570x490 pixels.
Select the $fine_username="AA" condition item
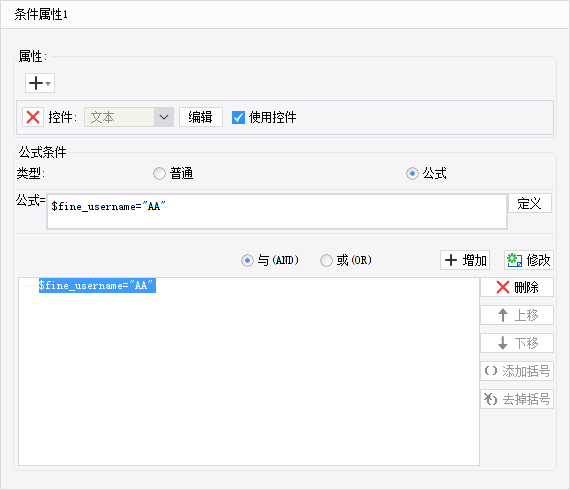point(97,285)
